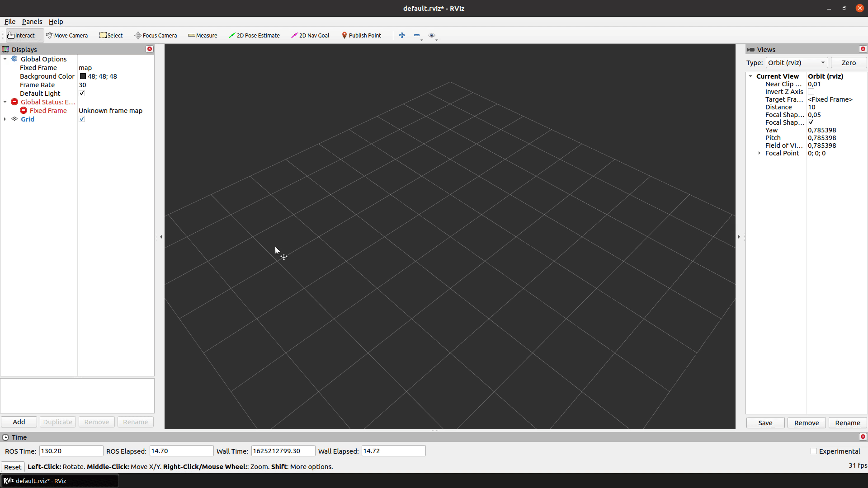Click the Publish Point tool

pos(361,35)
